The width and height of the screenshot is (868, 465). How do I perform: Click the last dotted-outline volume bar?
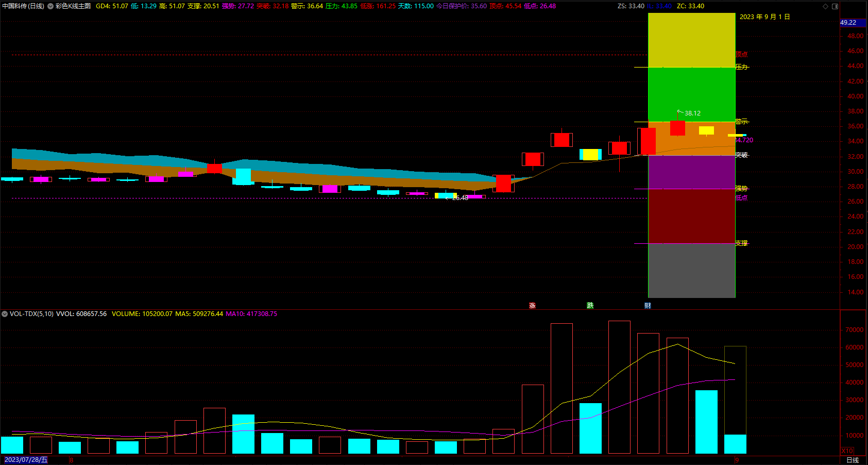735,400
